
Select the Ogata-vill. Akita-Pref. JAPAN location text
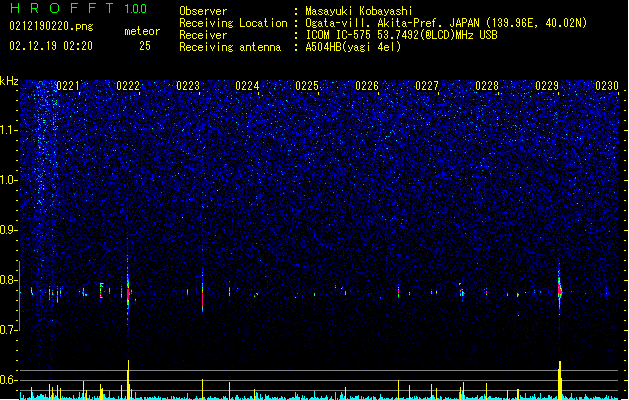coord(446,23)
